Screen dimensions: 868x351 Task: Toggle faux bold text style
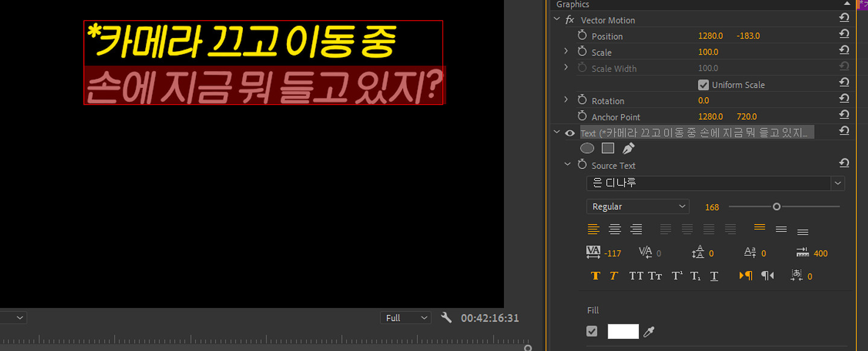pos(596,276)
